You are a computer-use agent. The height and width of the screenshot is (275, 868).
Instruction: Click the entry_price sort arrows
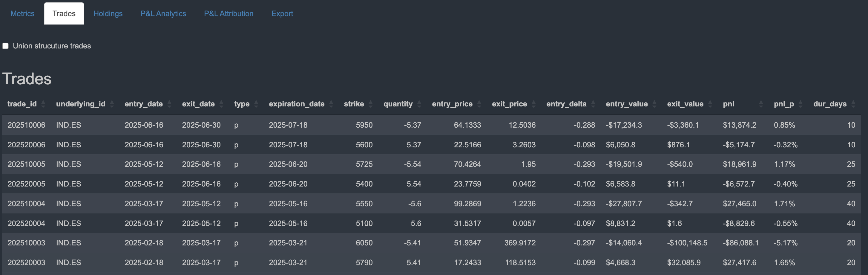click(479, 104)
